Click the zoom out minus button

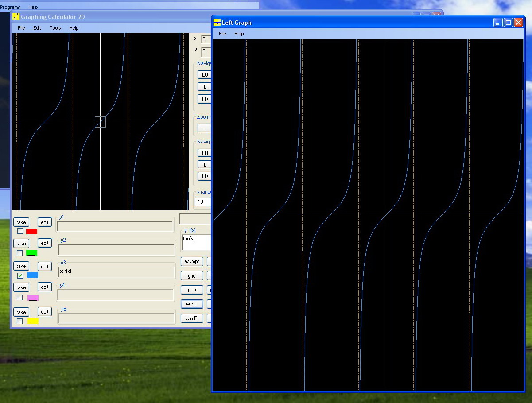click(205, 128)
